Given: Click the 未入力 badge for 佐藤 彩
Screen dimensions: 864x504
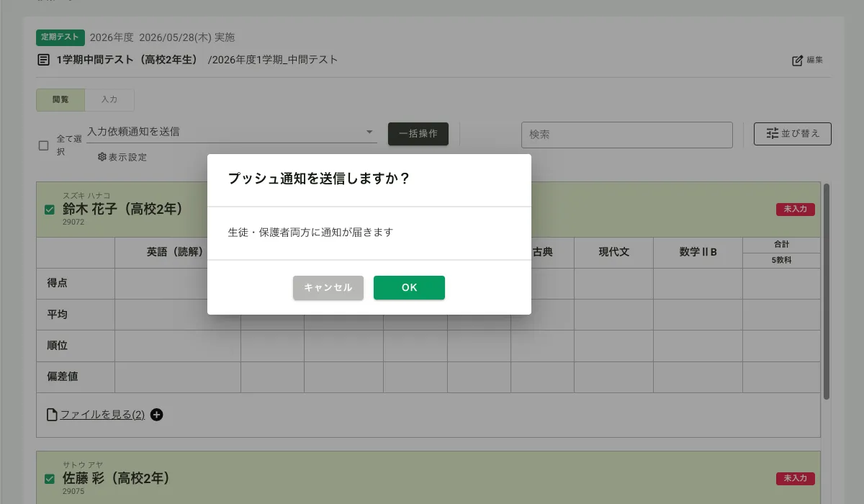Looking at the screenshot, I should pos(795,478).
